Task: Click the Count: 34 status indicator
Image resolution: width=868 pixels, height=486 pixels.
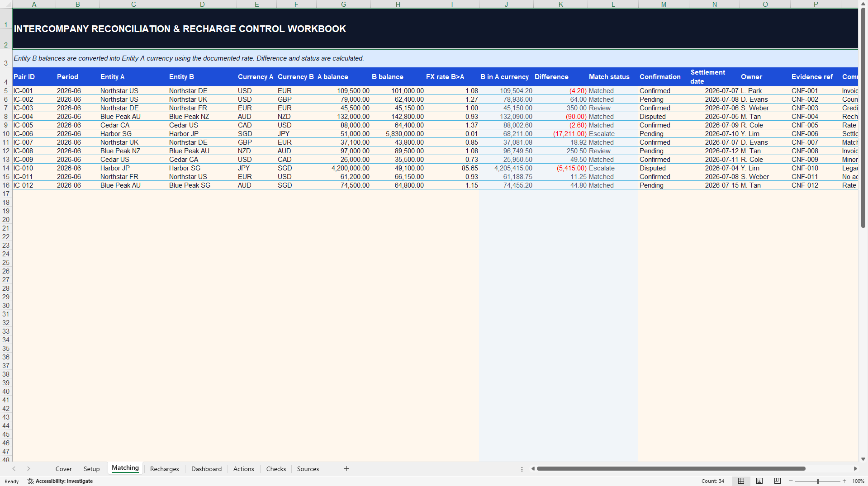Action: (712, 481)
